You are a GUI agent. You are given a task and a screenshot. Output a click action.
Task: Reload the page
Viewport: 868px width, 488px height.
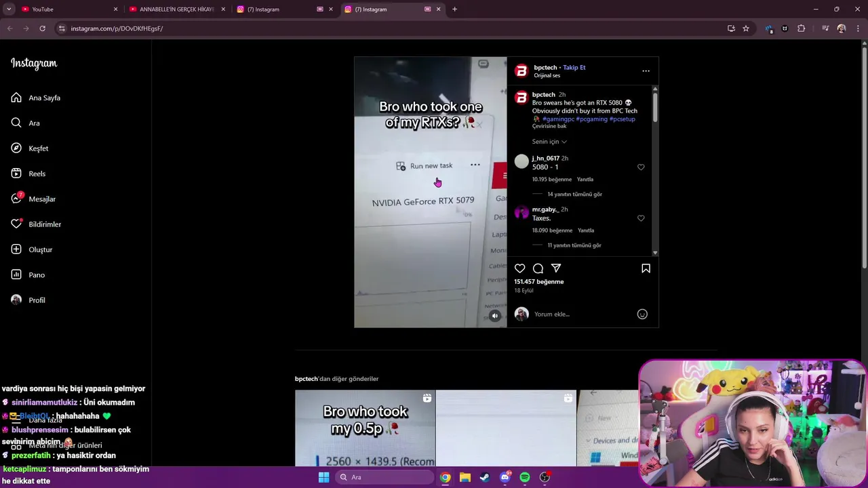click(42, 28)
